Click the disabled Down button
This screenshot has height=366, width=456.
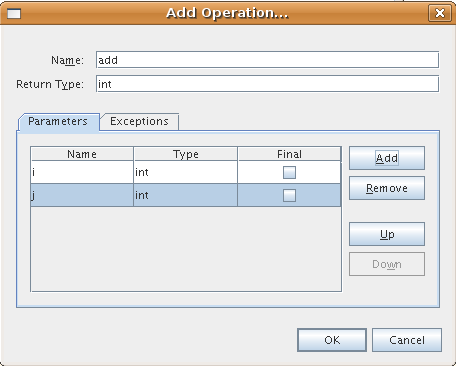pos(387,264)
